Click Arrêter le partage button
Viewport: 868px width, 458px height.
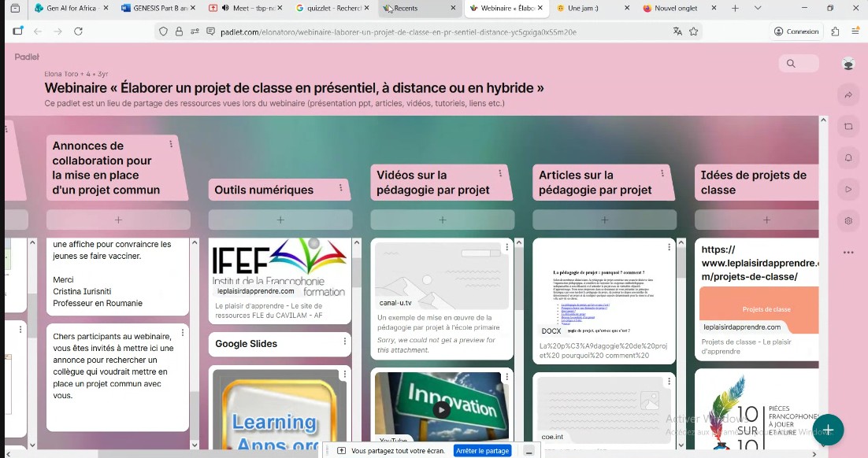tap(482, 451)
